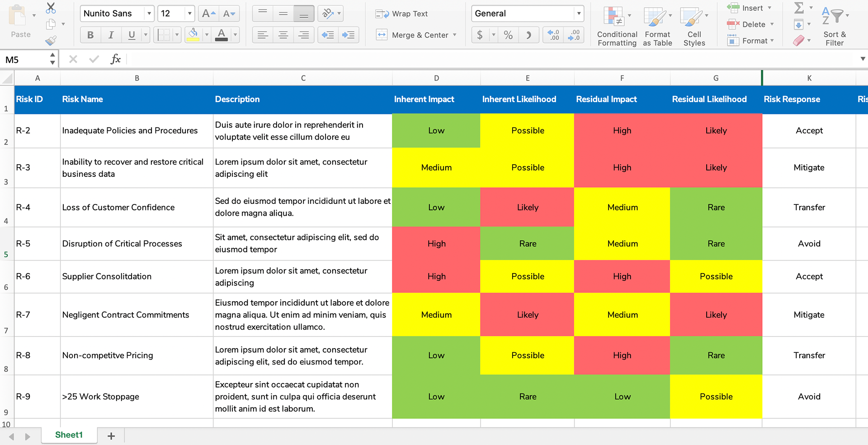Align text to middle vertically
868x445 pixels.
(283, 14)
